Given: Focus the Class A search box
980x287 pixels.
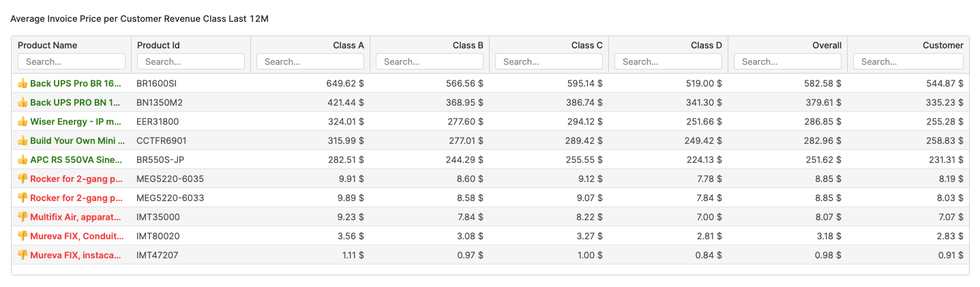Looking at the screenshot, I should [310, 61].
